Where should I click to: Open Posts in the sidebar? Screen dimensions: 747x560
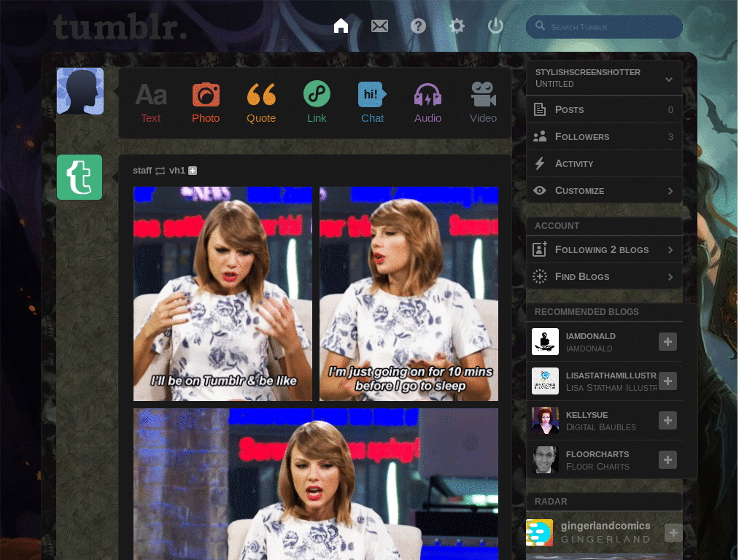pyautogui.click(x=604, y=109)
